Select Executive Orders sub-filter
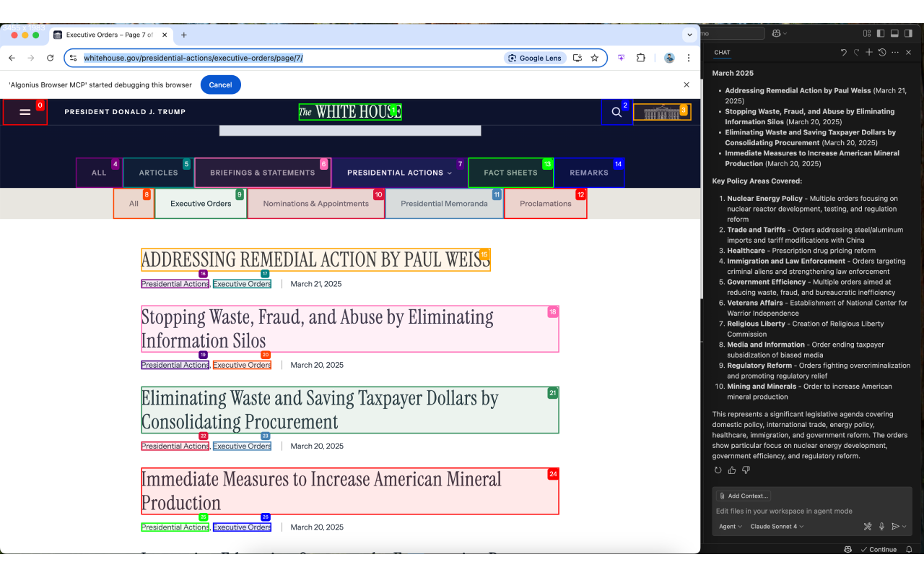Image resolution: width=924 pixels, height=578 pixels. click(x=201, y=204)
